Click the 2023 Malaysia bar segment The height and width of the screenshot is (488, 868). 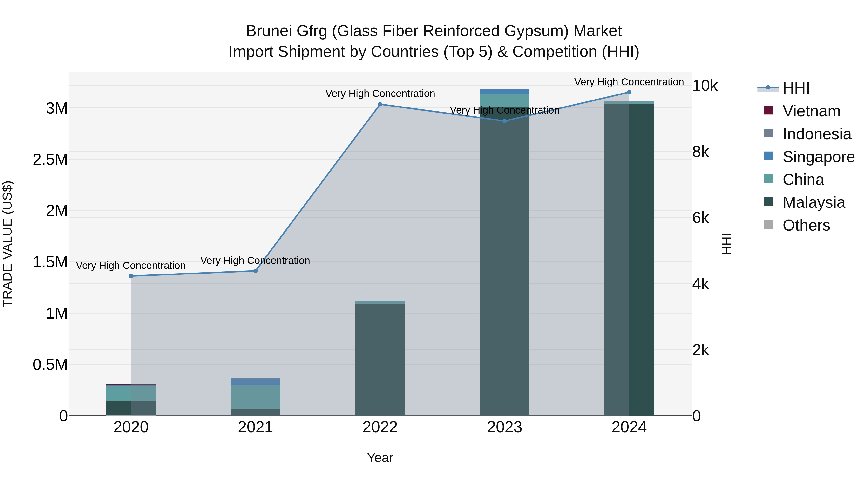pos(505,261)
